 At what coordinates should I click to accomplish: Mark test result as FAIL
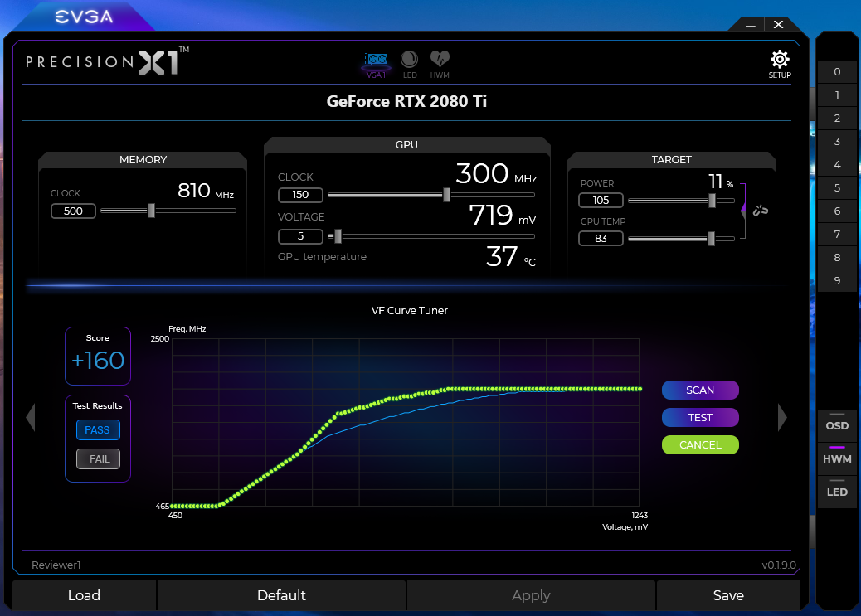pos(98,459)
